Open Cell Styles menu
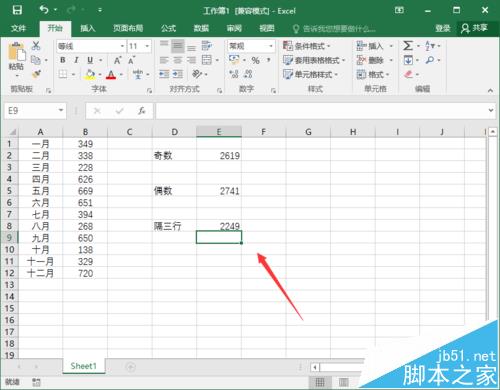The image size is (500, 390). 310,74
